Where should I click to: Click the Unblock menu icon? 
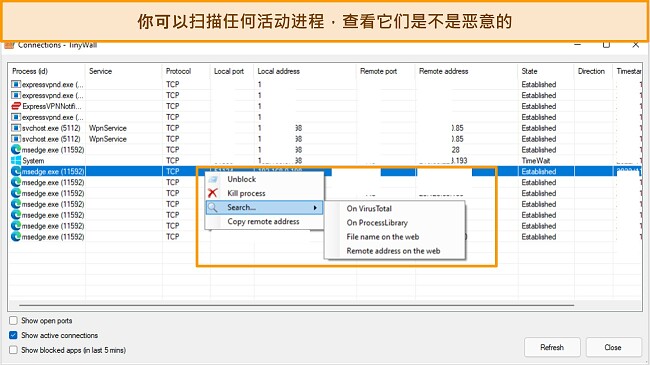213,179
